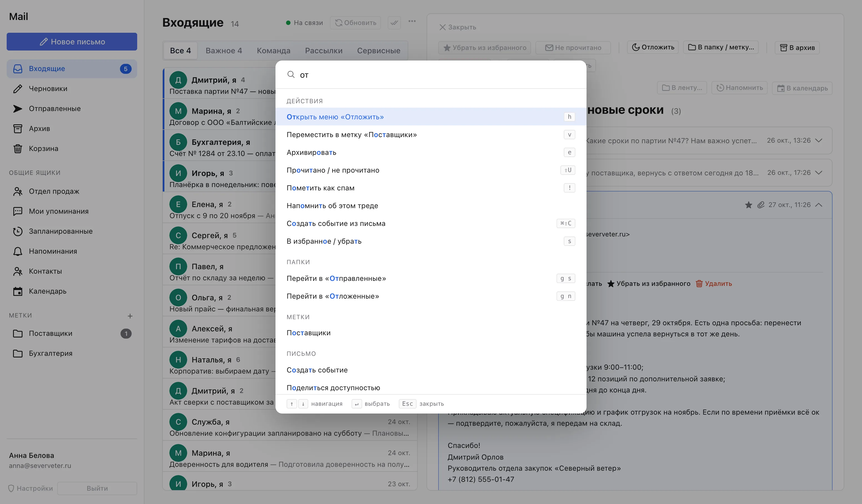Screen dimensions: 862x504
Task: Switch to the Рассылки tab
Action: pyautogui.click(x=324, y=51)
